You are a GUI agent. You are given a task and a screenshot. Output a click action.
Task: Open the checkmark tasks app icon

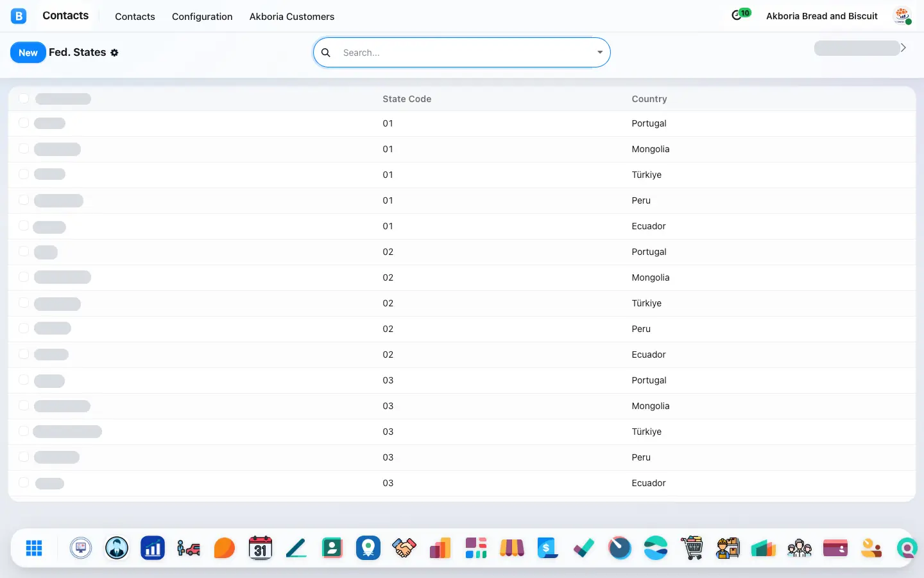click(x=584, y=548)
